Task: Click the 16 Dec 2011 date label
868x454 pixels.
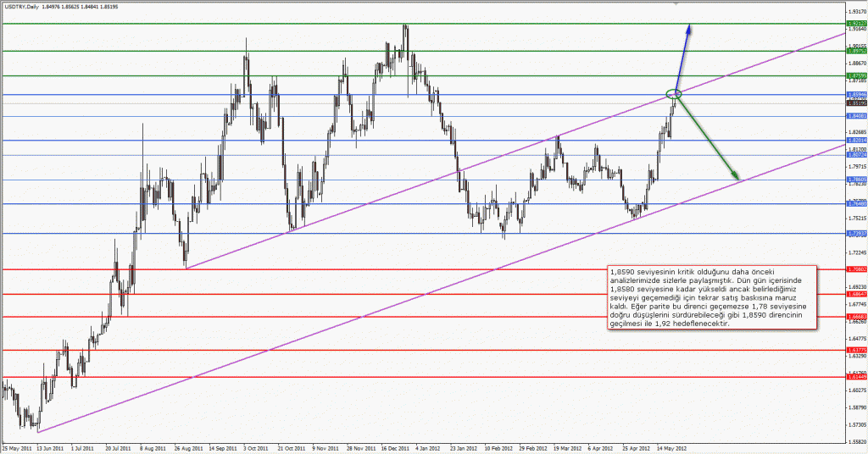Action: pos(395,448)
